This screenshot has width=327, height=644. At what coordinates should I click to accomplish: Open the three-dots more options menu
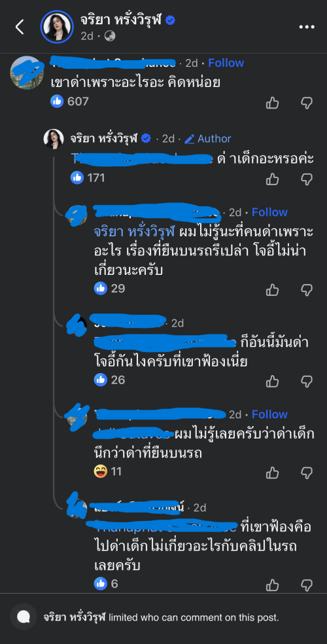point(306,27)
